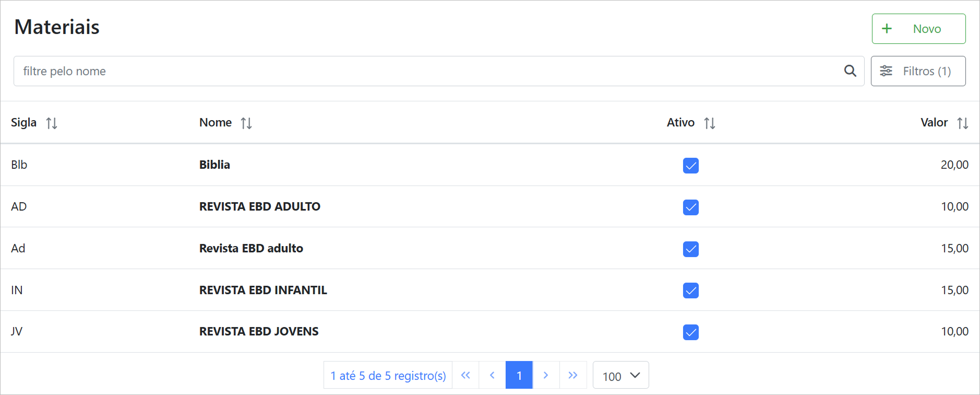Image resolution: width=980 pixels, height=395 pixels.
Task: Sort the table by Sigla column
Action: point(51,123)
